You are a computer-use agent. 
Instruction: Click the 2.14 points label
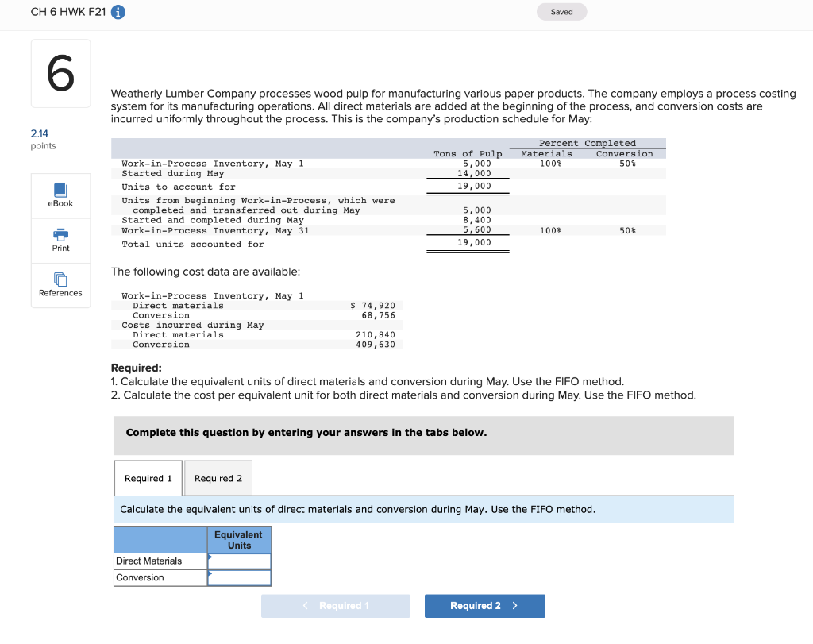coord(43,140)
